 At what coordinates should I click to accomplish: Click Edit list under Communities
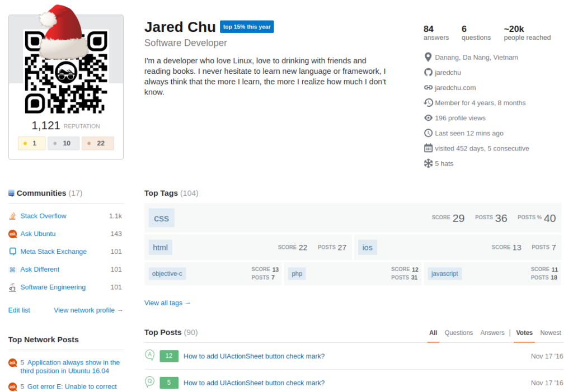pyautogui.click(x=20, y=310)
